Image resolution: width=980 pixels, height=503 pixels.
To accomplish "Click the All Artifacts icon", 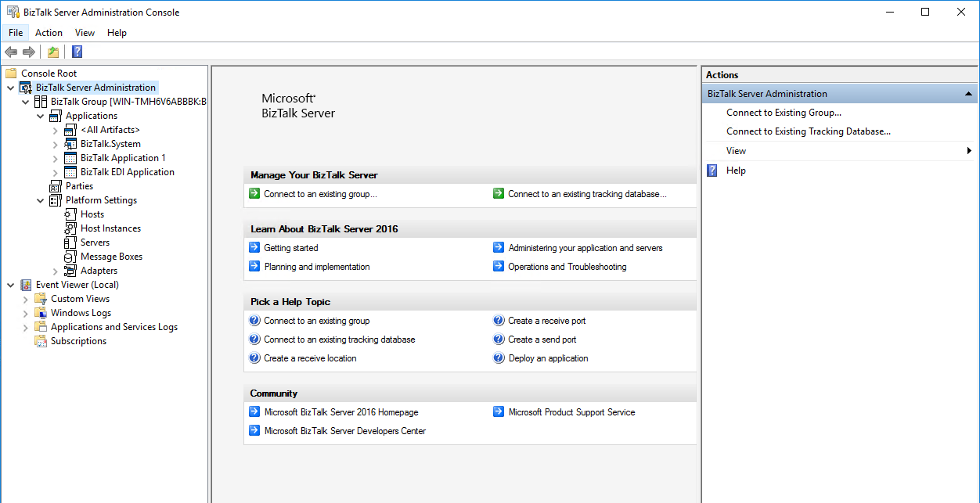I will point(70,130).
